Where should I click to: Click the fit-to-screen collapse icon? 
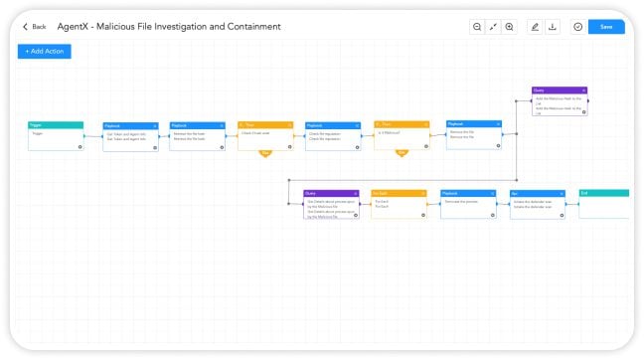[493, 27]
